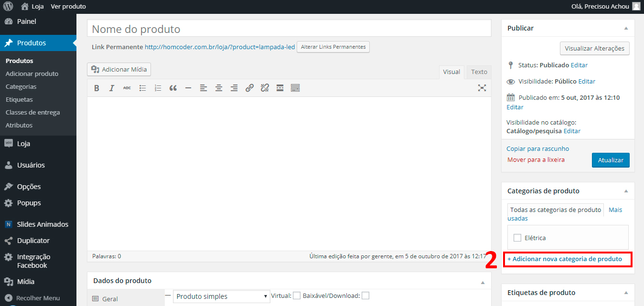The height and width of the screenshot is (306, 644).
Task: Click Adicionar nova categoria de produto
Action: pyautogui.click(x=565, y=259)
